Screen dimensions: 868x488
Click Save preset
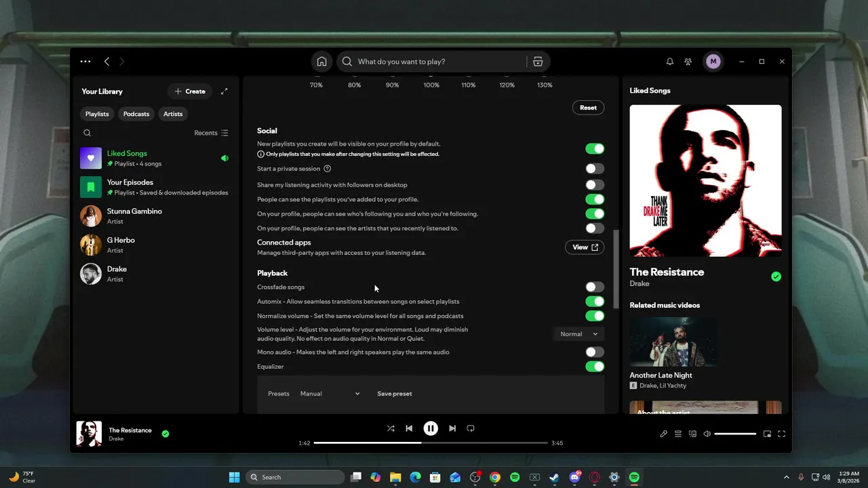[x=395, y=394]
